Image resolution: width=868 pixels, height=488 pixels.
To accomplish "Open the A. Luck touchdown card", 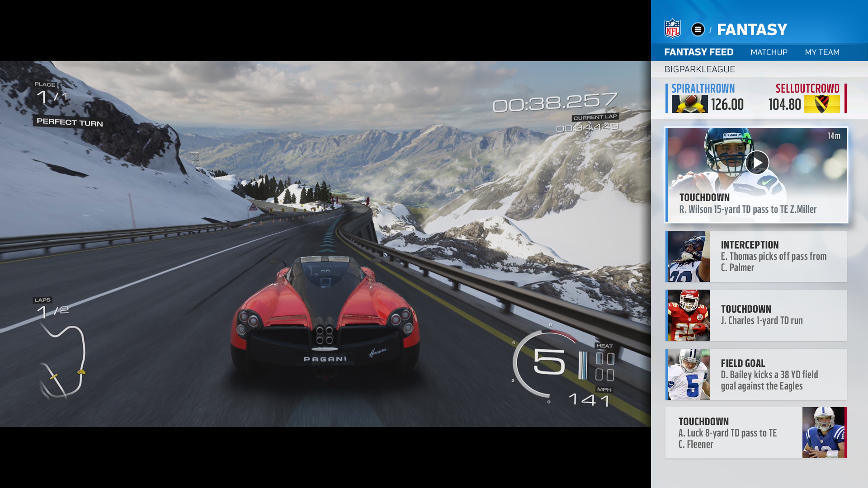I will 756,433.
